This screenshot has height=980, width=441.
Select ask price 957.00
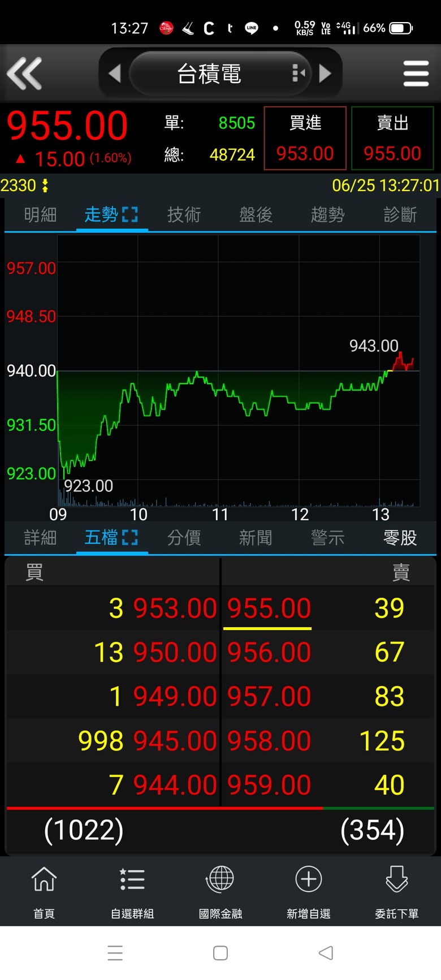tap(269, 697)
